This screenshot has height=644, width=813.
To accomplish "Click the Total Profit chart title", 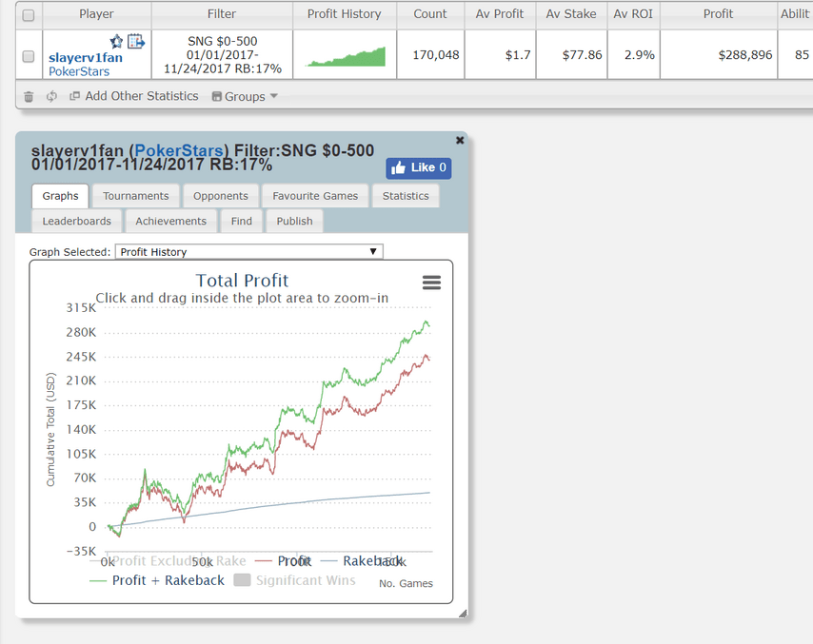I will coord(242,281).
